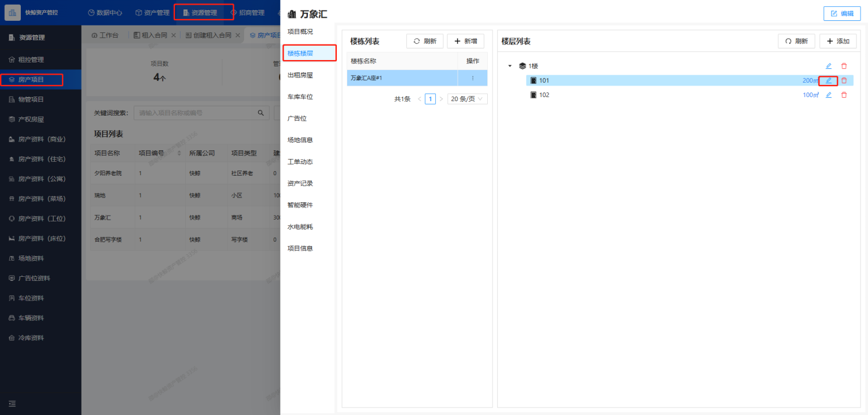Open the three-dot action menu for 万象汇A座#1

(473, 78)
